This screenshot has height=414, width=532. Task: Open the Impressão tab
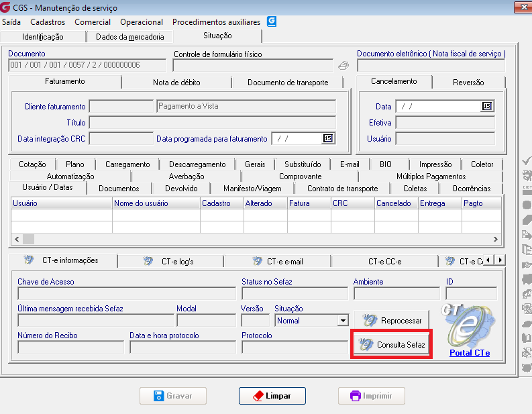435,164
